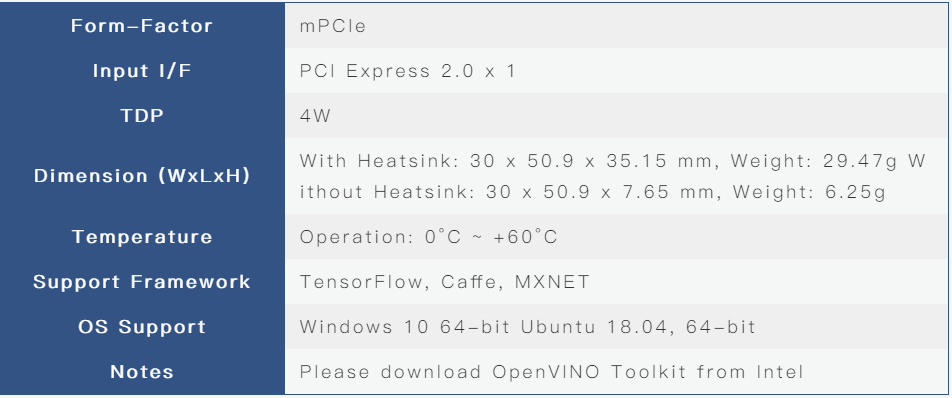Click the With Heatsink dimension line
Screen dimensions: 952x398
613,161
